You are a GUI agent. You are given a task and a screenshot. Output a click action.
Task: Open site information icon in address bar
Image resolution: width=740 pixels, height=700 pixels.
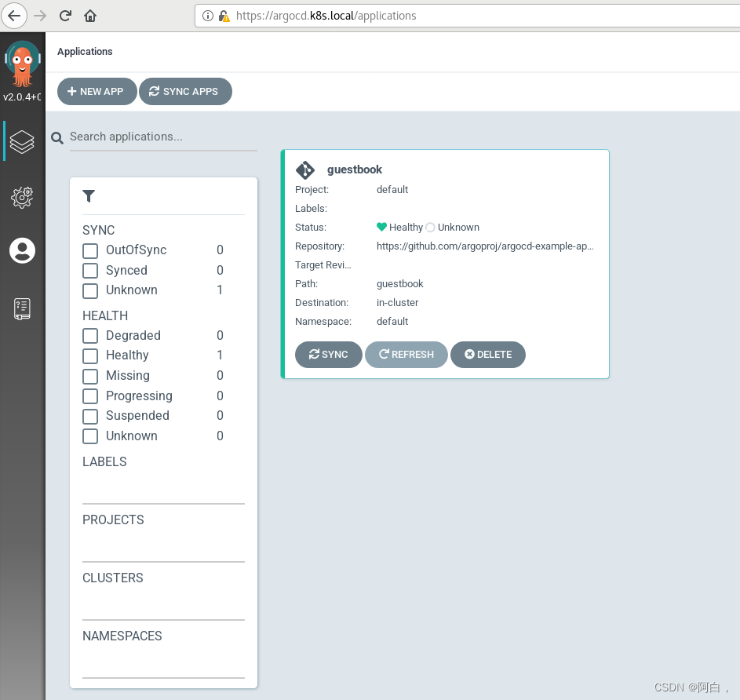pyautogui.click(x=208, y=16)
